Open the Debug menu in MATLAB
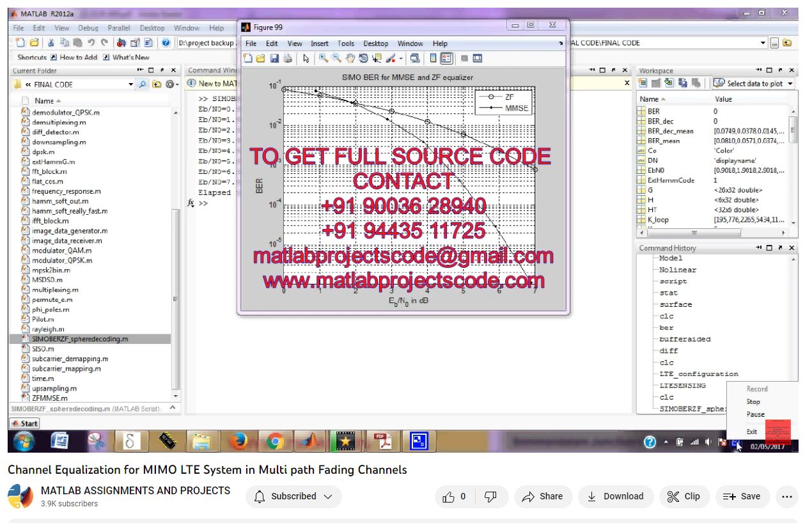The height and width of the screenshot is (523, 812). click(88, 28)
